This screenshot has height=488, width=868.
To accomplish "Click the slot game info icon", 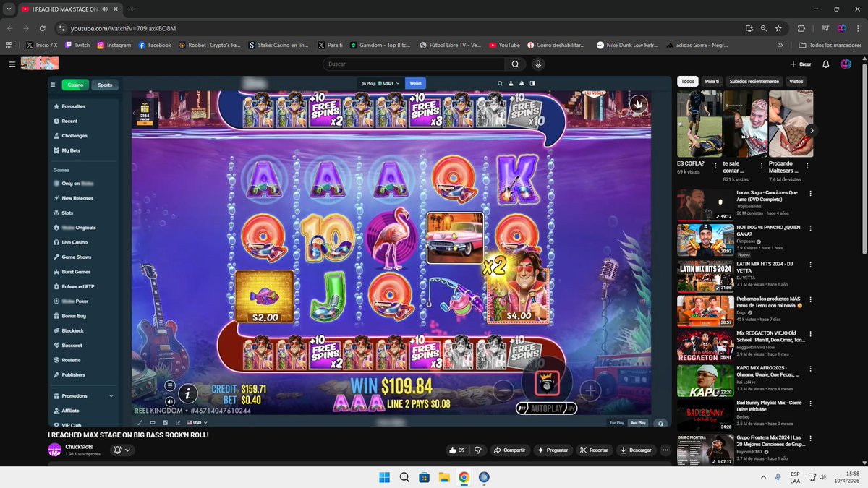I will coord(188,393).
